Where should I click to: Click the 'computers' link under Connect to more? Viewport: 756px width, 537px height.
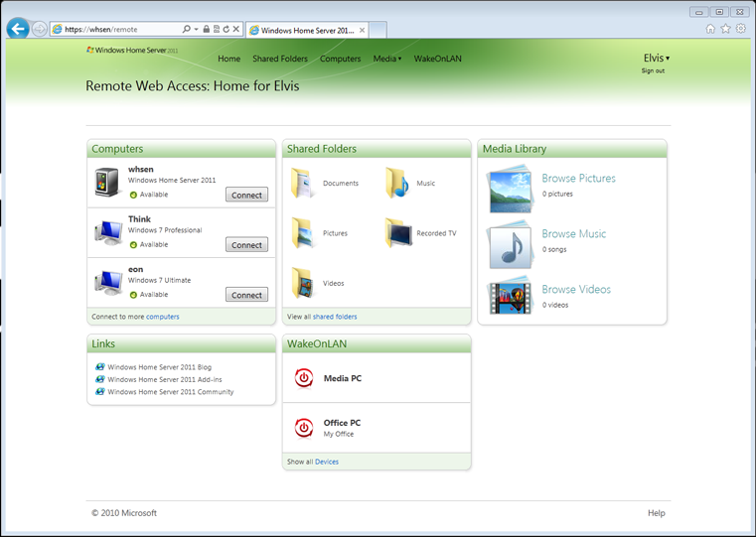163,317
